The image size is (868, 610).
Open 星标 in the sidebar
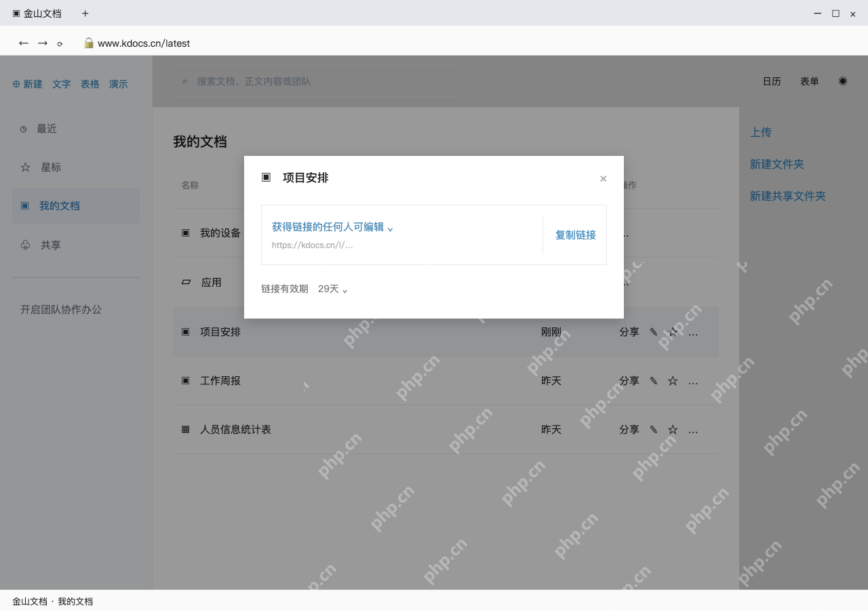tap(76, 167)
